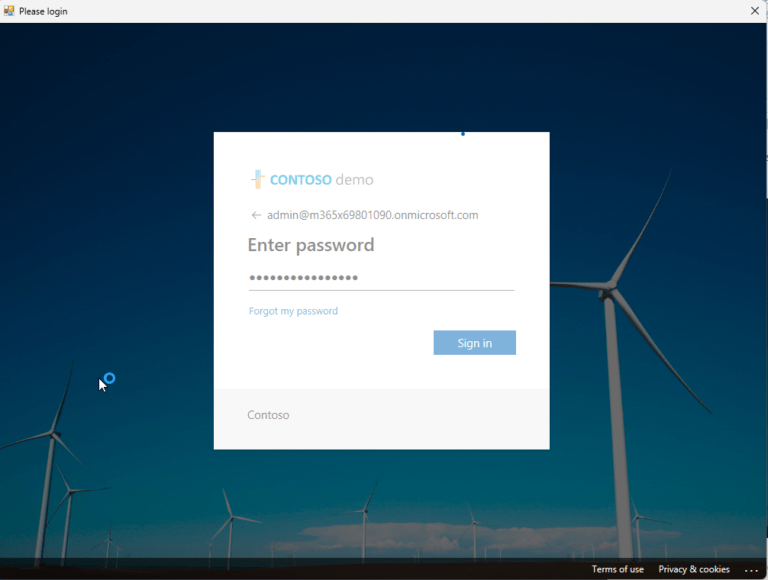The width and height of the screenshot is (768, 580).
Task: Close the Please login window
Action: point(754,11)
